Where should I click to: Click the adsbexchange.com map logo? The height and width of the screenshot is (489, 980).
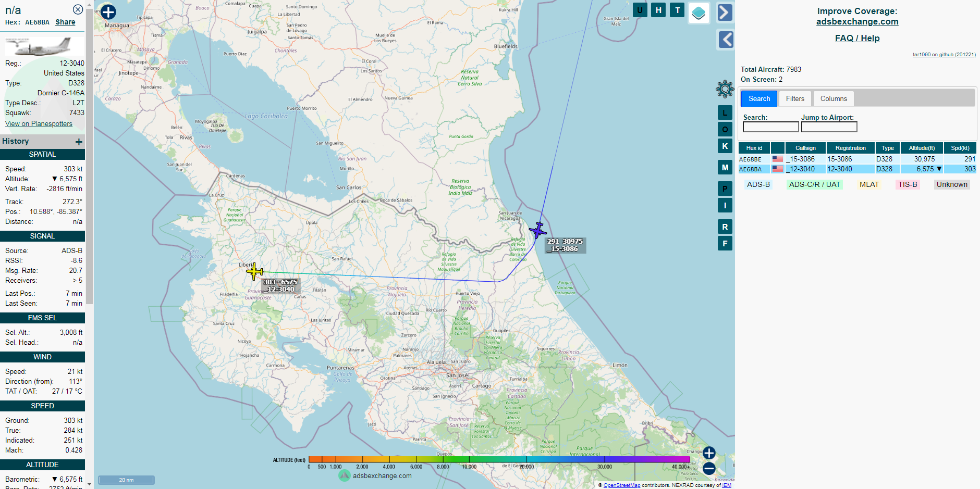(375, 475)
